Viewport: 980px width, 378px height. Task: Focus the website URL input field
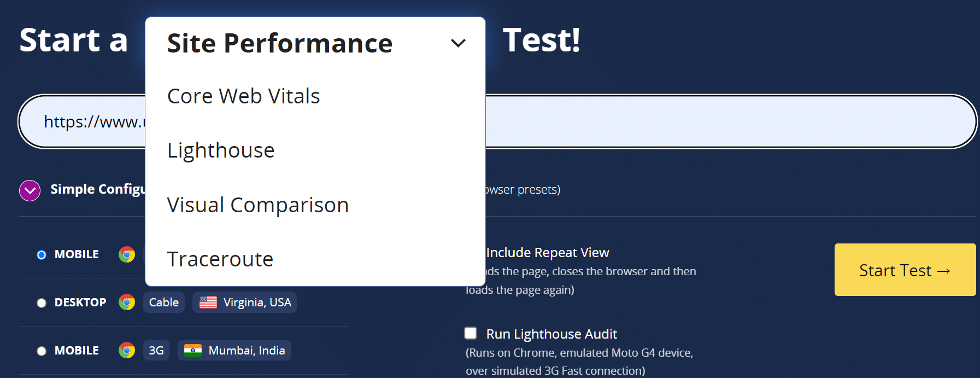pyautogui.click(x=497, y=121)
